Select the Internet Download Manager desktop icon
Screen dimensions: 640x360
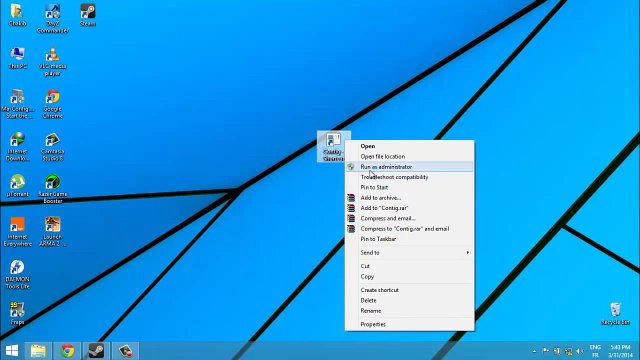(18, 147)
